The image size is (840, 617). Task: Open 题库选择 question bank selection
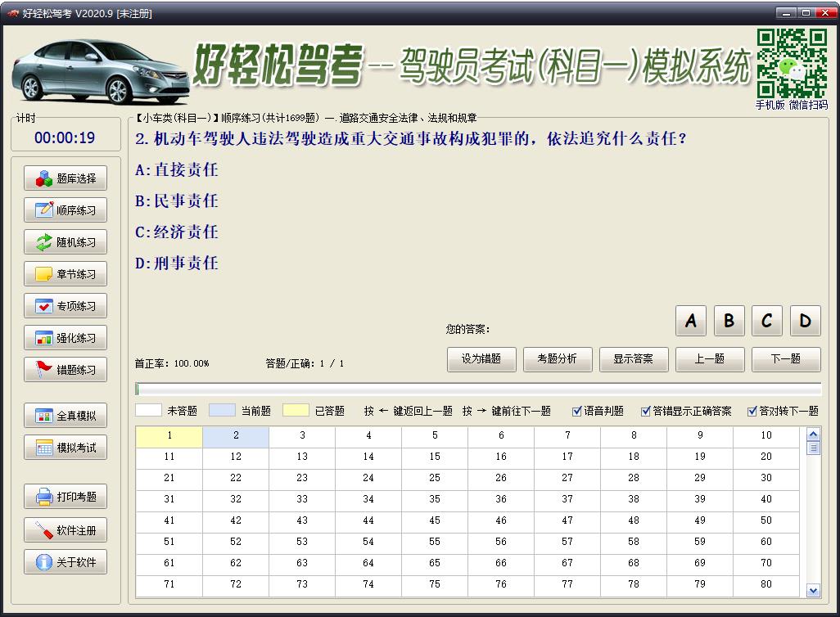[x=65, y=178]
